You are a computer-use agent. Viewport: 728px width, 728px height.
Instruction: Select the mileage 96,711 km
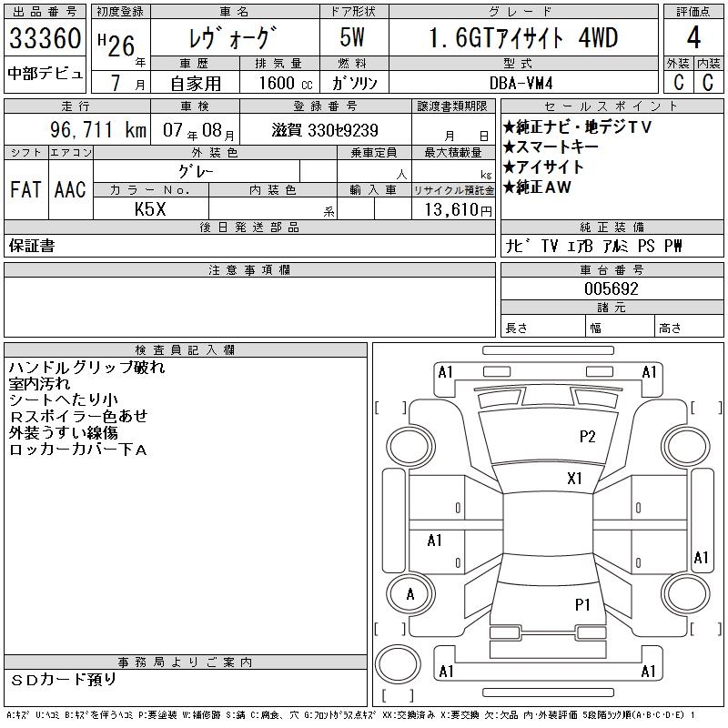click(x=98, y=129)
